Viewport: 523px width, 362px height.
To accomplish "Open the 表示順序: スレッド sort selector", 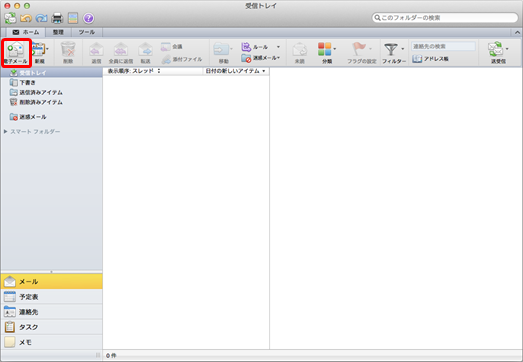I will point(134,71).
